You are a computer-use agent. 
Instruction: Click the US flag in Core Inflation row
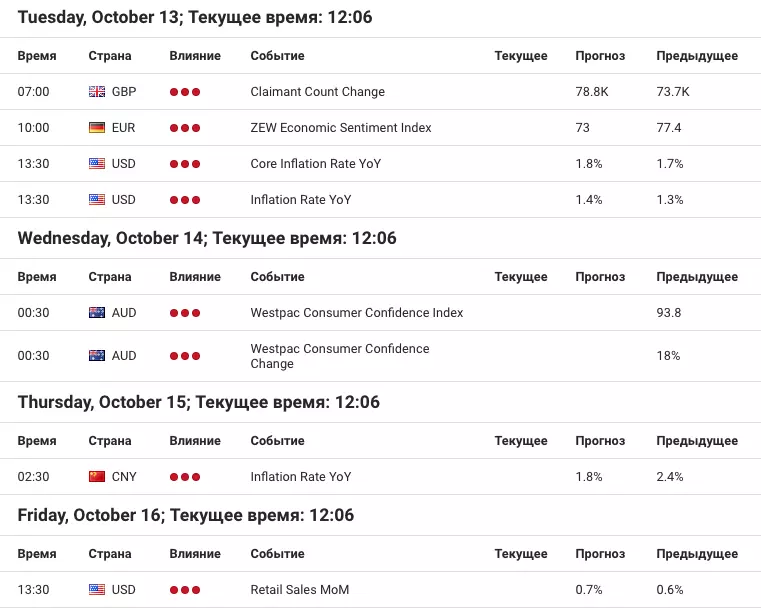point(97,164)
